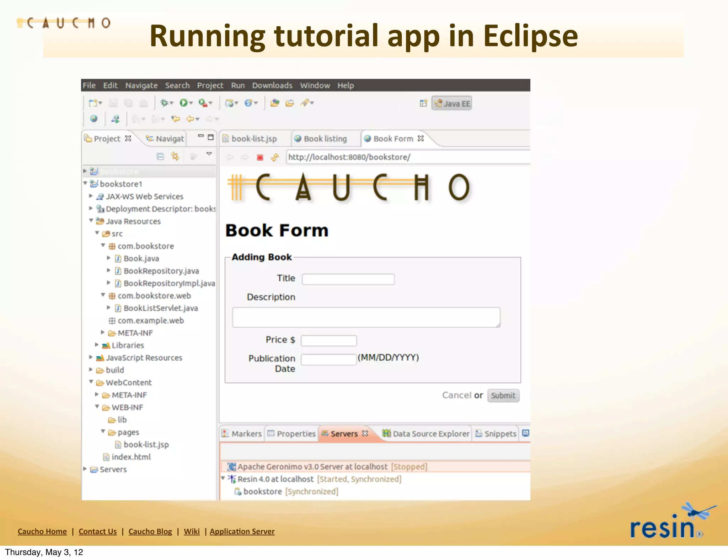Open the web browser globe toolbar icon
Screen dimensions: 728x560
pos(93,119)
